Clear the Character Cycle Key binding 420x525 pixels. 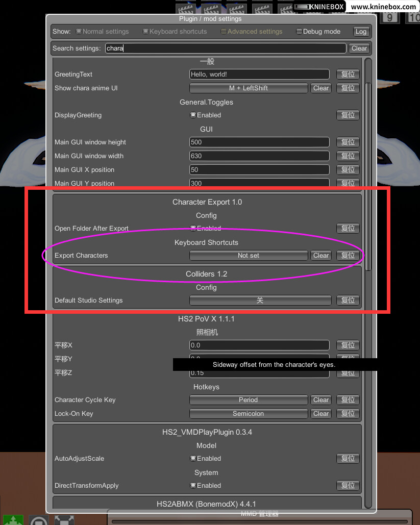pyautogui.click(x=321, y=400)
